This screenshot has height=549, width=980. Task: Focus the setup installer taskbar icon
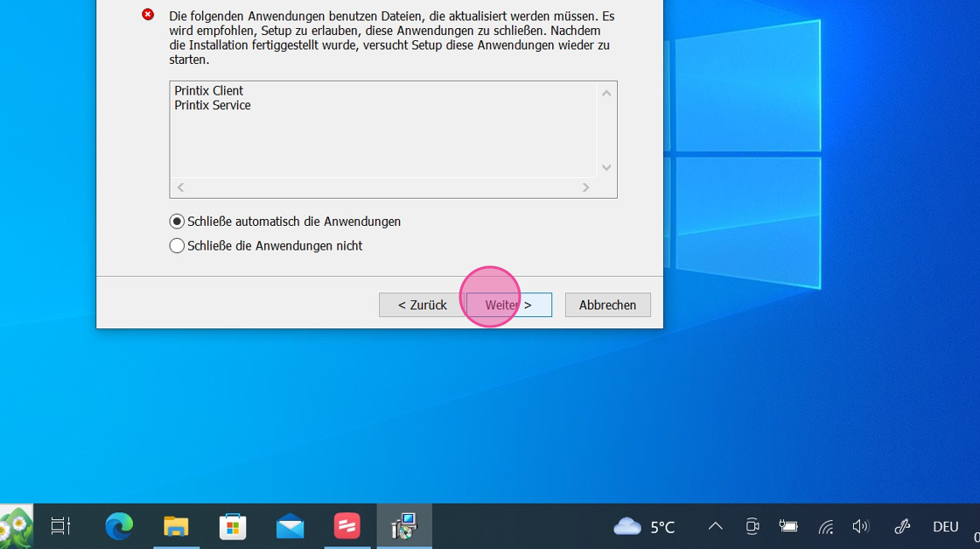[403, 526]
